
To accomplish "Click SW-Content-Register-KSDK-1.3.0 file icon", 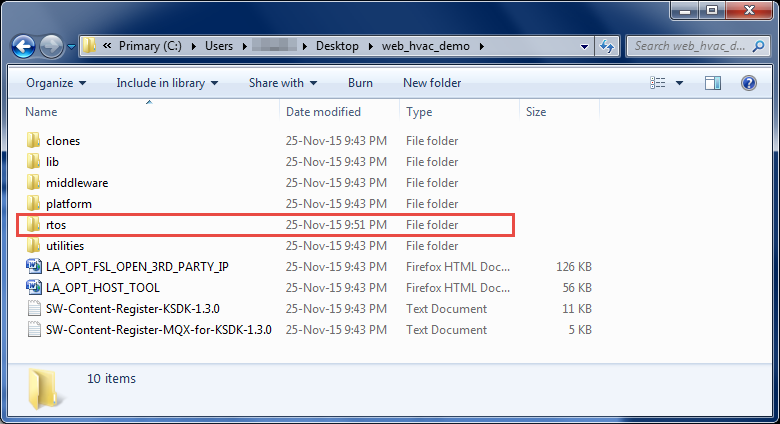I will 34,309.
